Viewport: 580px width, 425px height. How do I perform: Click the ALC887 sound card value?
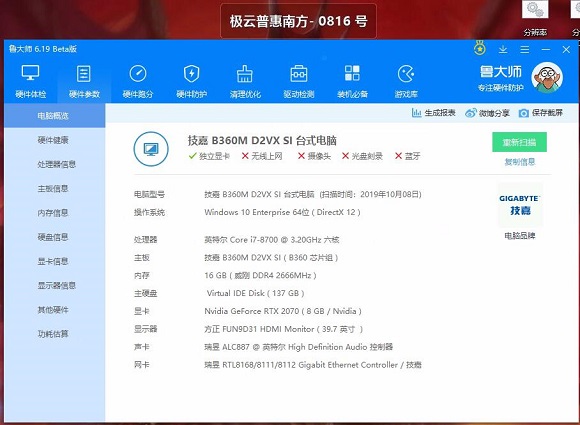[299, 347]
